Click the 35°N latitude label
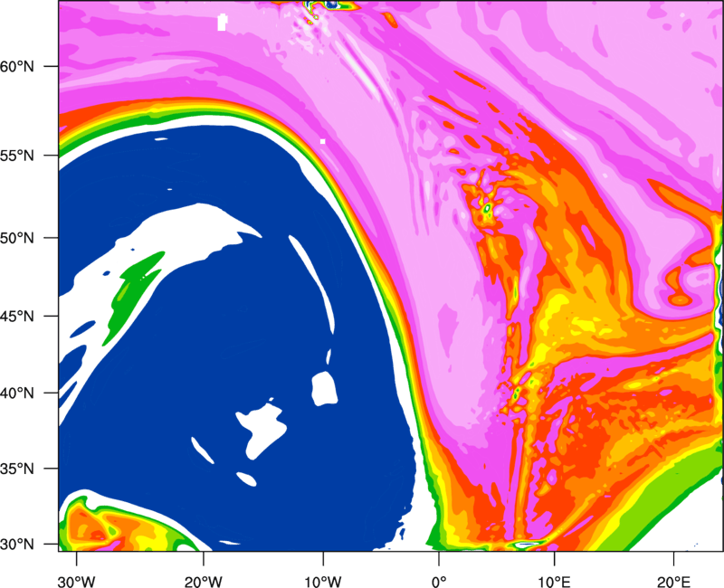 [17, 469]
